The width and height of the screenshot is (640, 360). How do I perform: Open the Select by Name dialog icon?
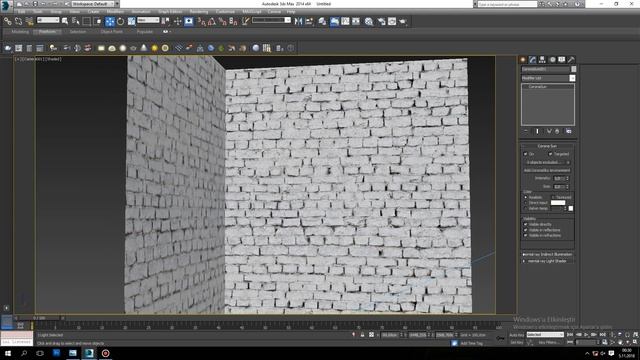click(x=76, y=21)
